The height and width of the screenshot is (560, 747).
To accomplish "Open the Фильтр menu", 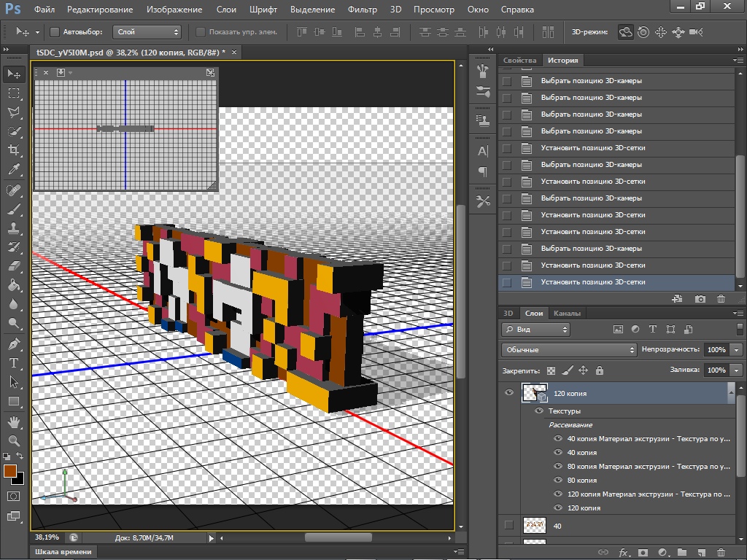I will coord(362,9).
